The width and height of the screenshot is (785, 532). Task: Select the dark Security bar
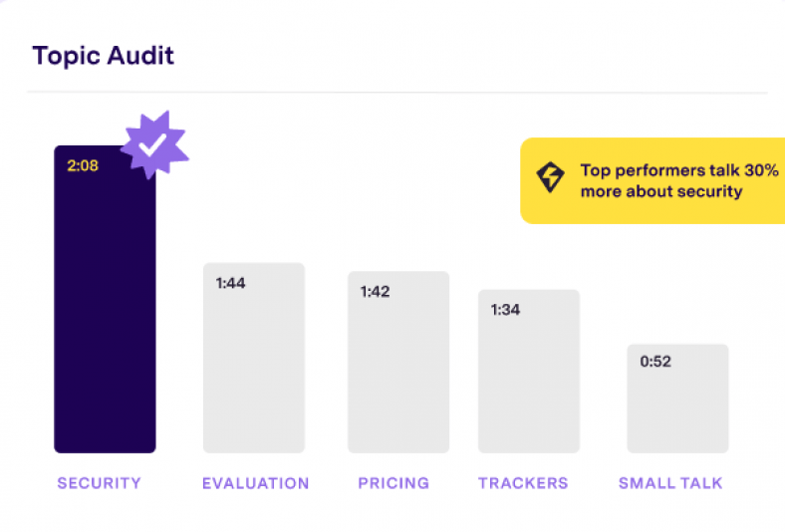click(x=105, y=319)
